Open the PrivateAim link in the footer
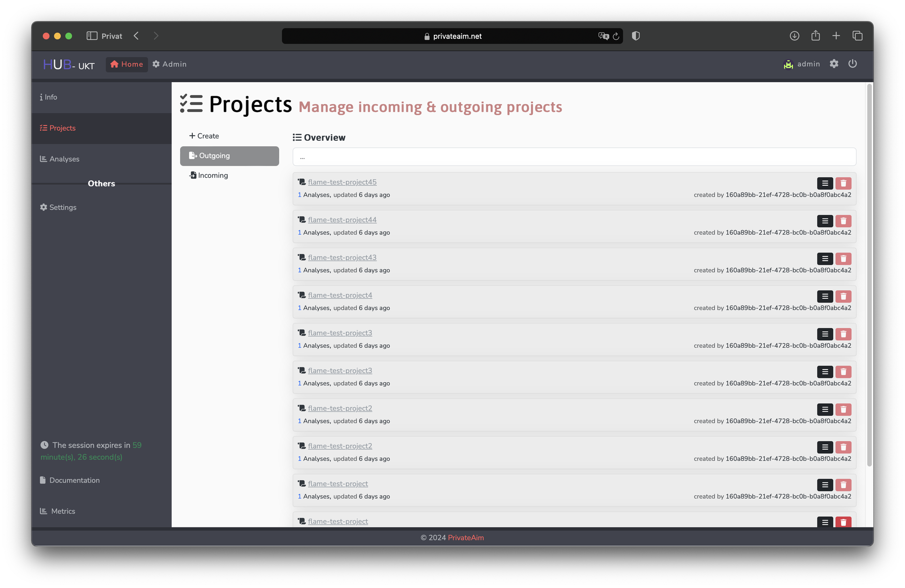 tap(465, 537)
